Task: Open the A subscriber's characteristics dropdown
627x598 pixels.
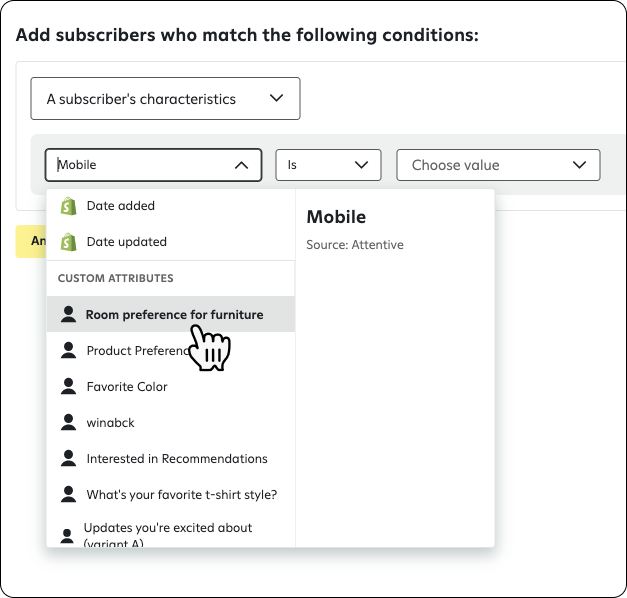Action: (x=165, y=98)
